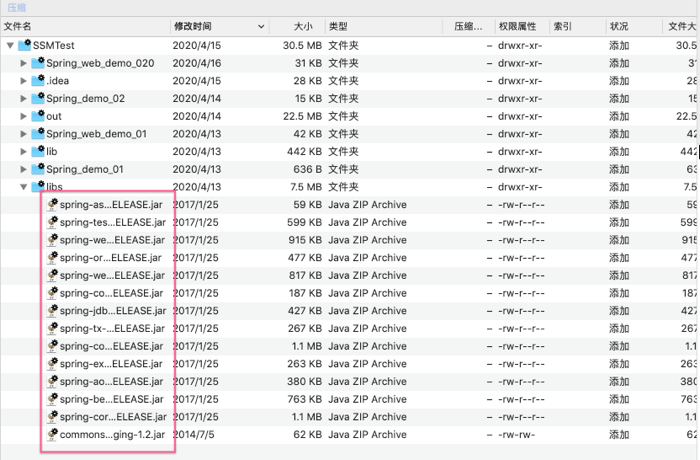This screenshot has width=700, height=460.
Task: Click the spring-tx-...ELEASE.jar file icon
Action: tap(53, 328)
